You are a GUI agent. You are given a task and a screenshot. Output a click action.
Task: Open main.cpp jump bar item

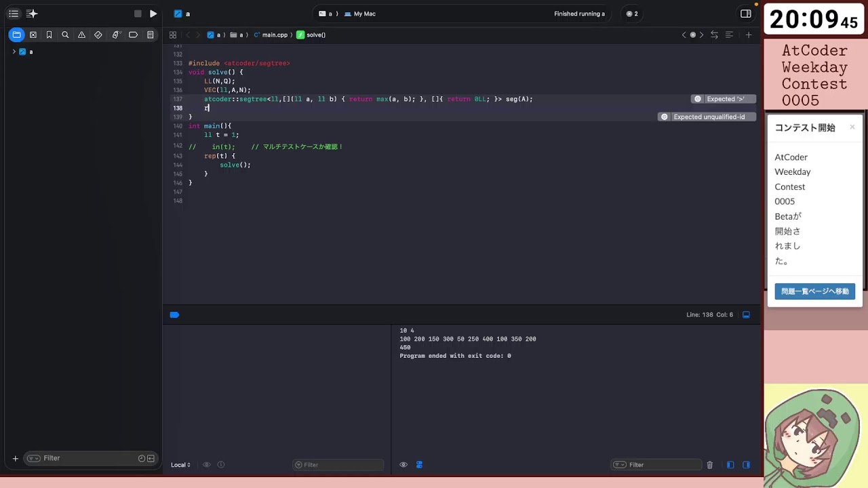pyautogui.click(x=270, y=35)
